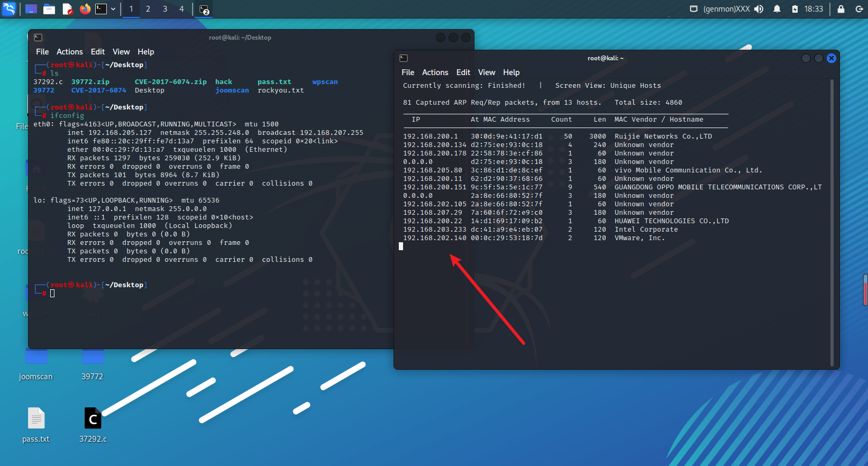The width and height of the screenshot is (868, 466).
Task: Open Help menu in Desktop terminal window
Action: (146, 52)
